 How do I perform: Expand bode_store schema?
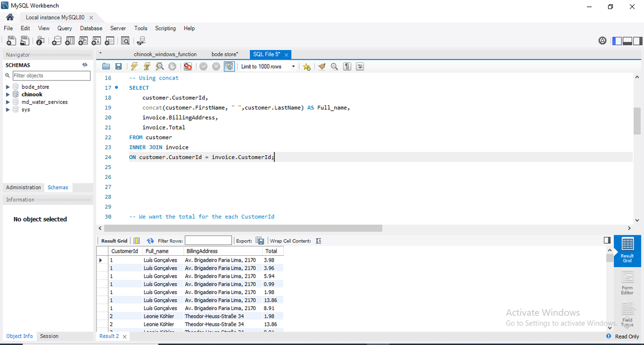pos(8,87)
